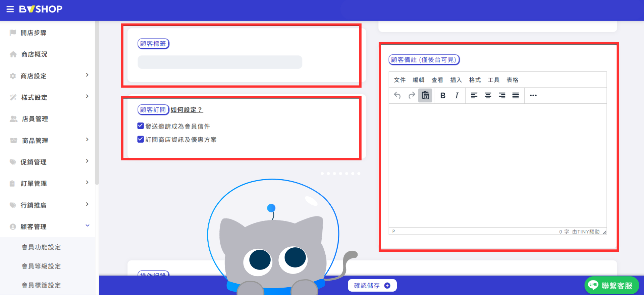Toggle bold formatting in editor
Viewport: 644px width, 295px height.
click(443, 96)
